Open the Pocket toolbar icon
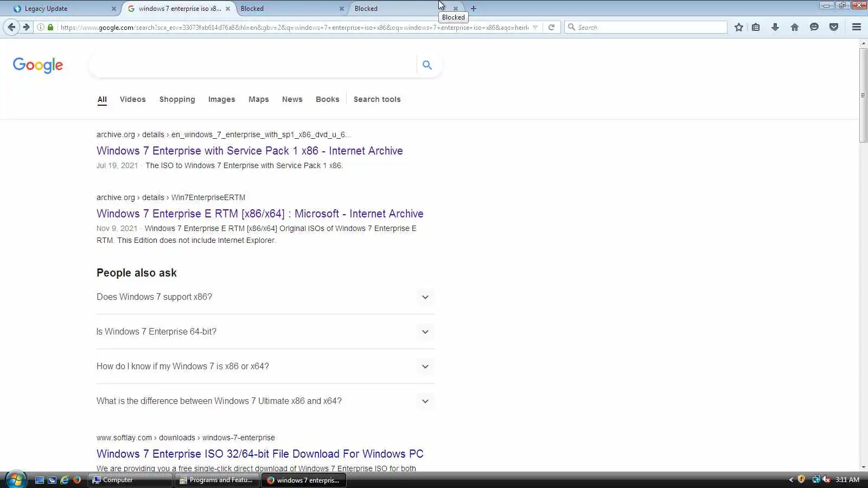The image size is (868, 488). 834,27
